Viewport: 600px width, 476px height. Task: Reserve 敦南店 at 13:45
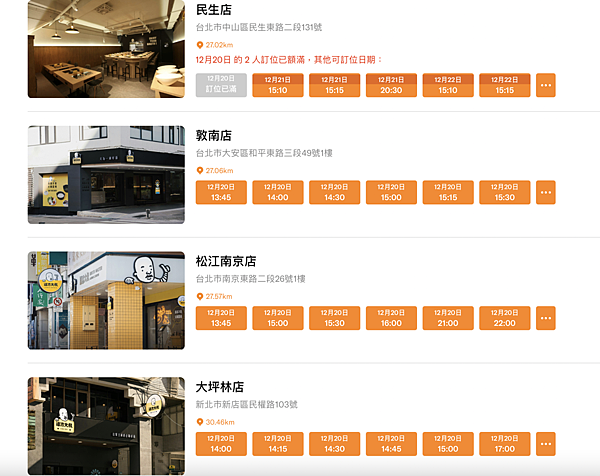[221, 192]
